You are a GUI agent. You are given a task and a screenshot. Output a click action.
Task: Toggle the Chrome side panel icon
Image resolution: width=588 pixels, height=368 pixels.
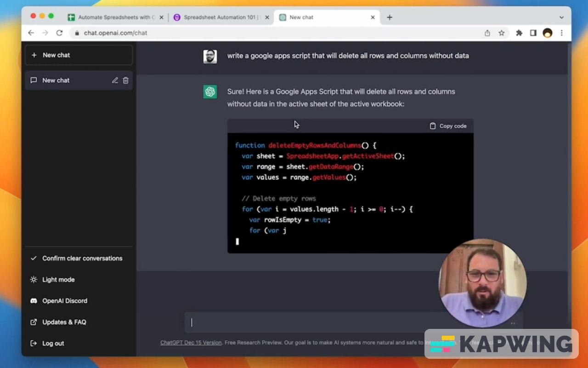tap(533, 33)
